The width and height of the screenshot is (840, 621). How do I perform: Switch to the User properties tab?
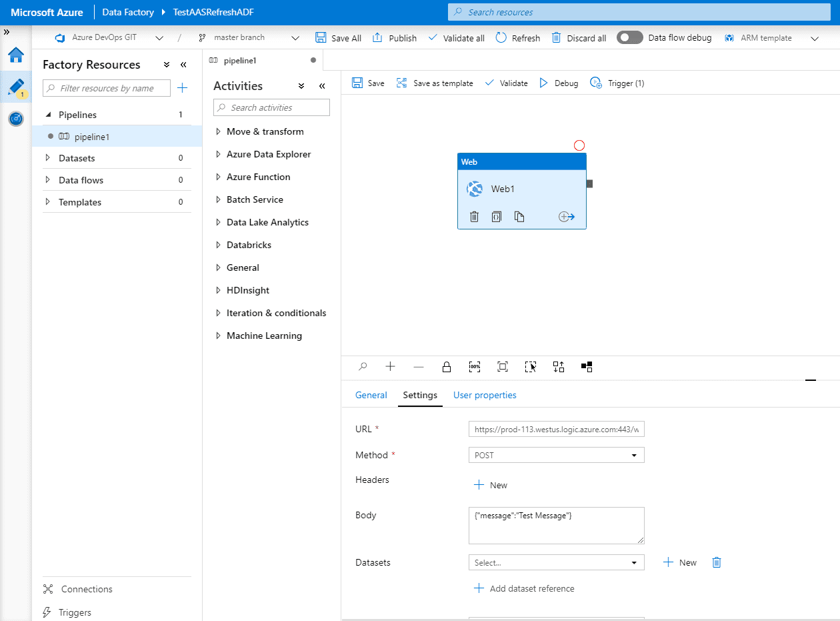(x=485, y=395)
